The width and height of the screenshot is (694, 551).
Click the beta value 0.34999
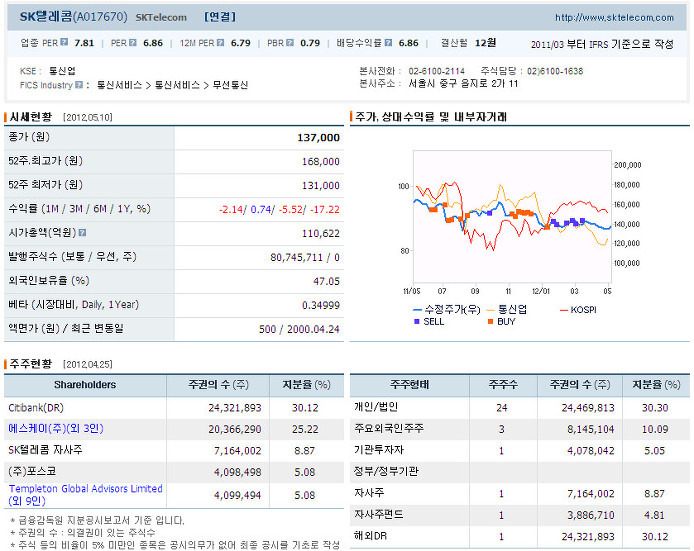pyautogui.click(x=321, y=305)
